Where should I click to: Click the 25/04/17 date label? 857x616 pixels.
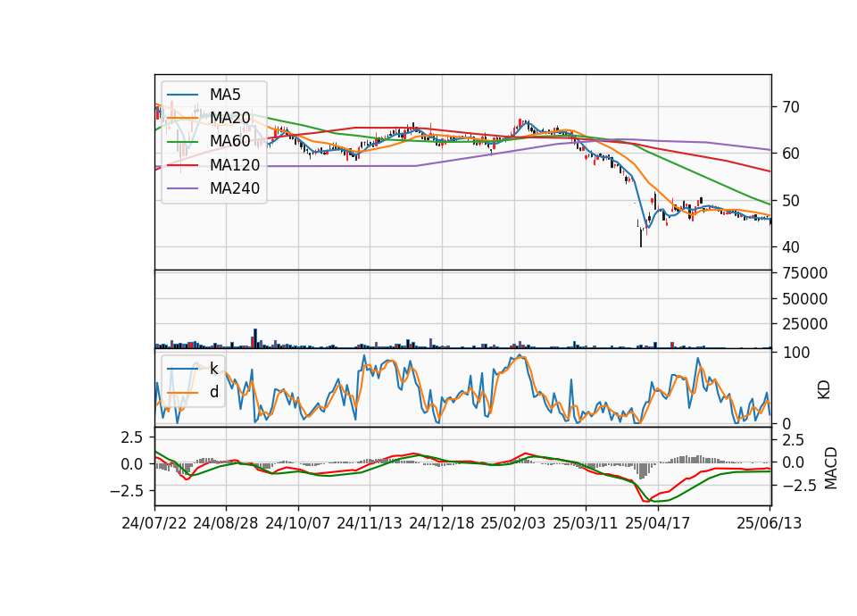[658, 523]
